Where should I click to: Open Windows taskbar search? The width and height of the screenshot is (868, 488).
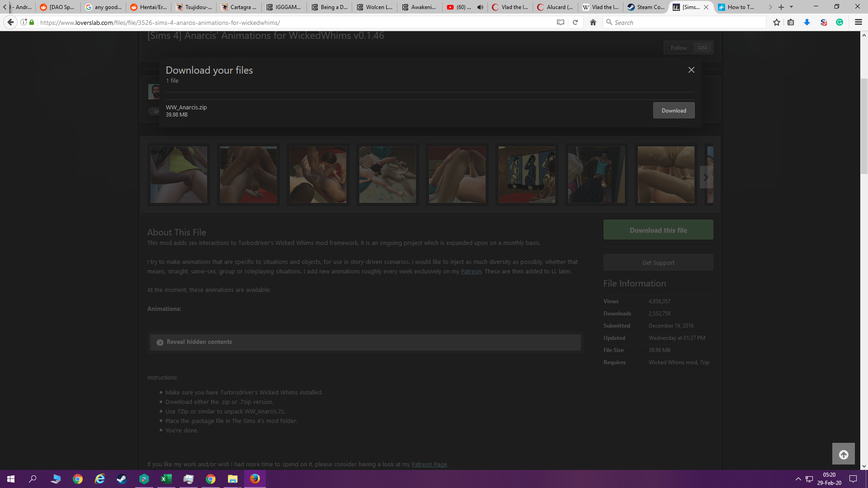33,479
